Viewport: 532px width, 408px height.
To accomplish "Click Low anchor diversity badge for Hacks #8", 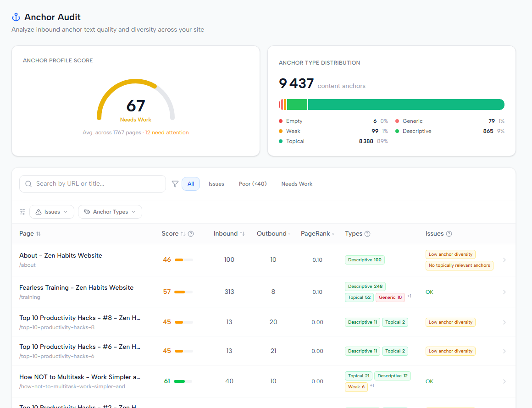I will (x=450, y=322).
